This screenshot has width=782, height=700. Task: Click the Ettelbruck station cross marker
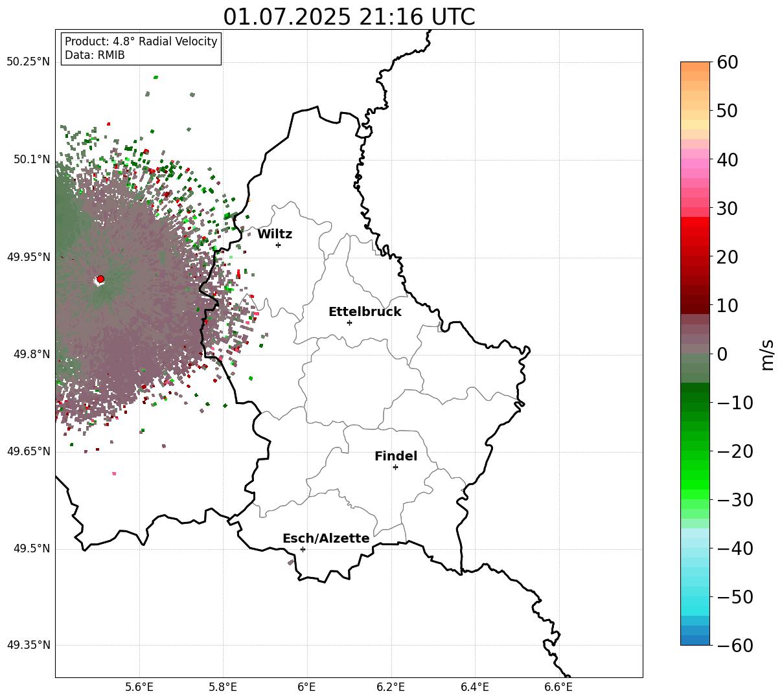(x=349, y=322)
